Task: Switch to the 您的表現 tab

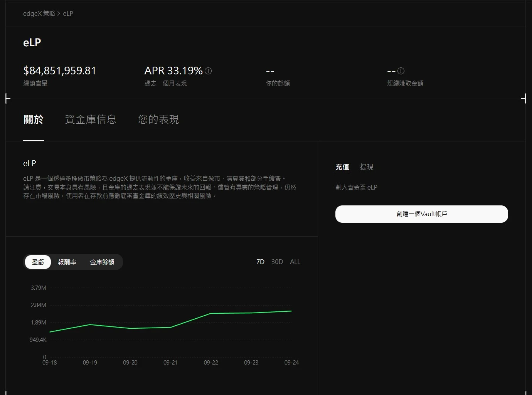Action: pos(158,119)
